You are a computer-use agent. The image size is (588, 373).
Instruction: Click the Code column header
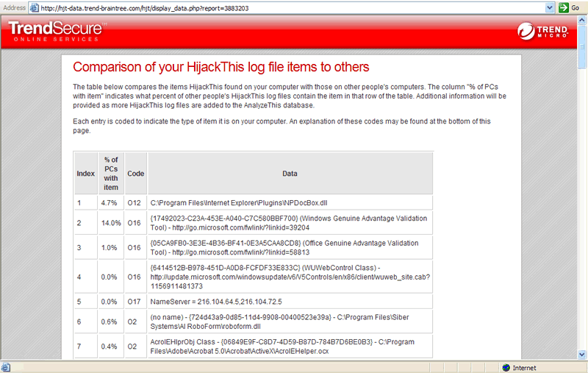135,174
